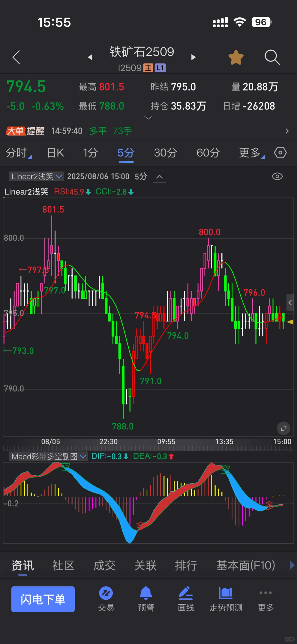Switch to 日K chart tab
Screen dimensions: 297x644
tap(56, 153)
